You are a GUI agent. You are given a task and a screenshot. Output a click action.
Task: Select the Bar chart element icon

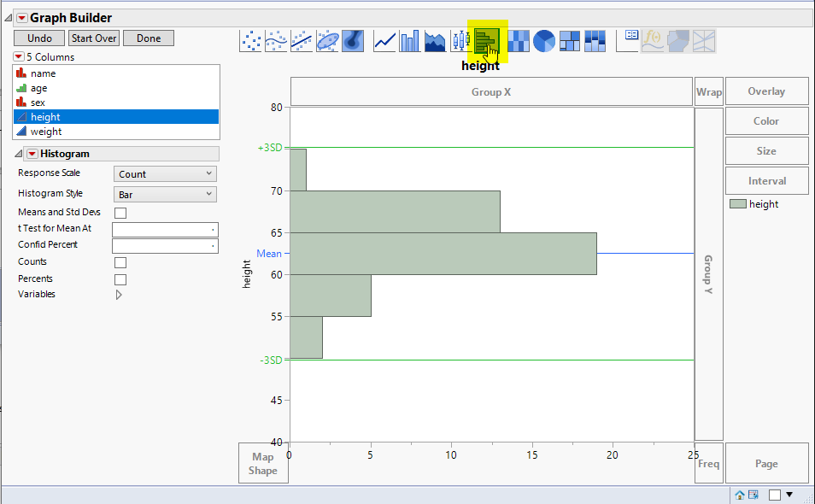[x=409, y=40]
